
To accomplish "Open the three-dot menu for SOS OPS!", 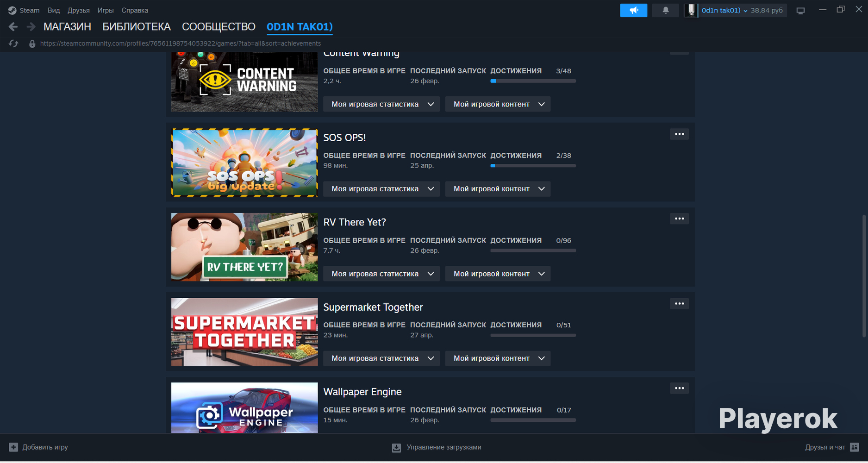I will click(679, 134).
